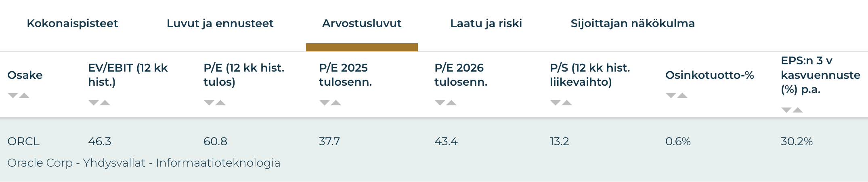Click up arrow under P/E 2026 tulosenn.
This screenshot has width=868, height=182.
[451, 103]
